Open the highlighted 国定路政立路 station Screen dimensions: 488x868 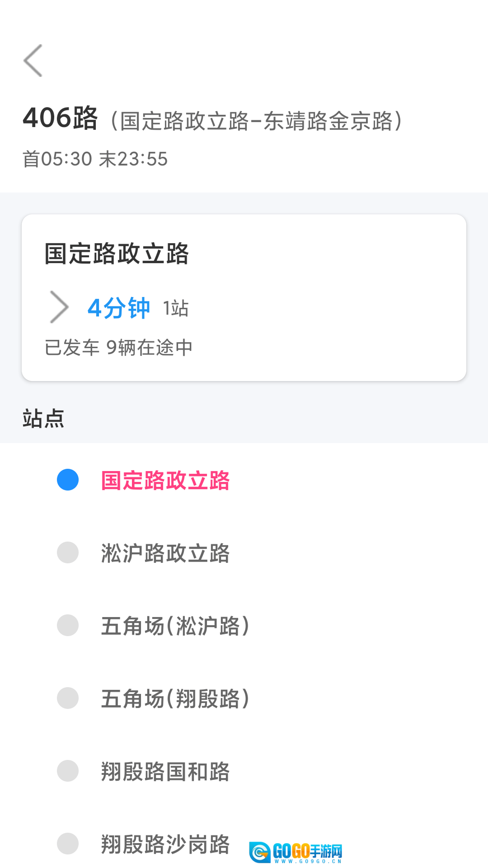(x=165, y=480)
